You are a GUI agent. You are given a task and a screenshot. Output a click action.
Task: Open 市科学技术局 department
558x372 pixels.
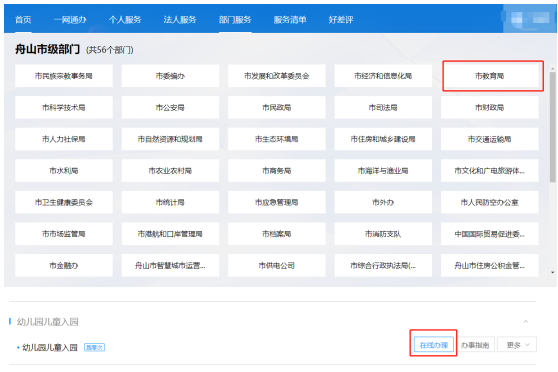pyautogui.click(x=64, y=108)
